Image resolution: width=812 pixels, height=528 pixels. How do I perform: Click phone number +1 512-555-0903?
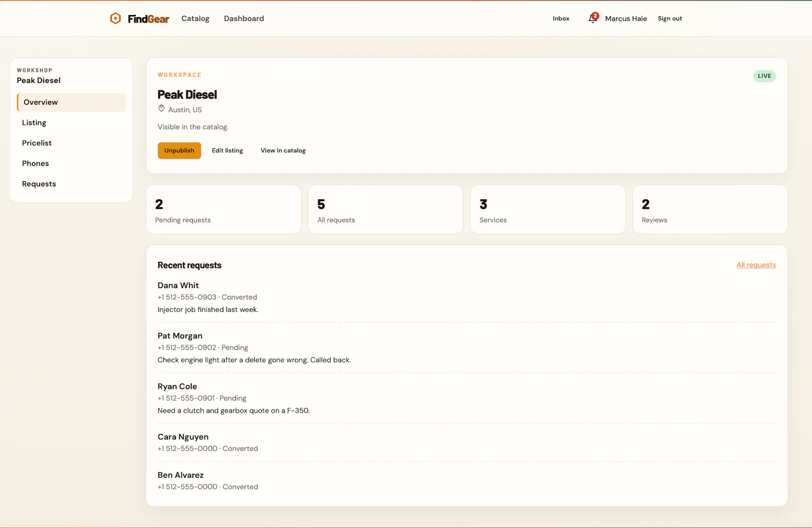[187, 297]
